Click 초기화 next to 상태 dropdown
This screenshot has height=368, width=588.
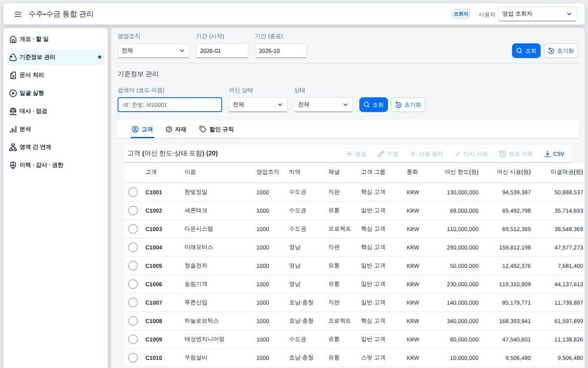(x=408, y=105)
